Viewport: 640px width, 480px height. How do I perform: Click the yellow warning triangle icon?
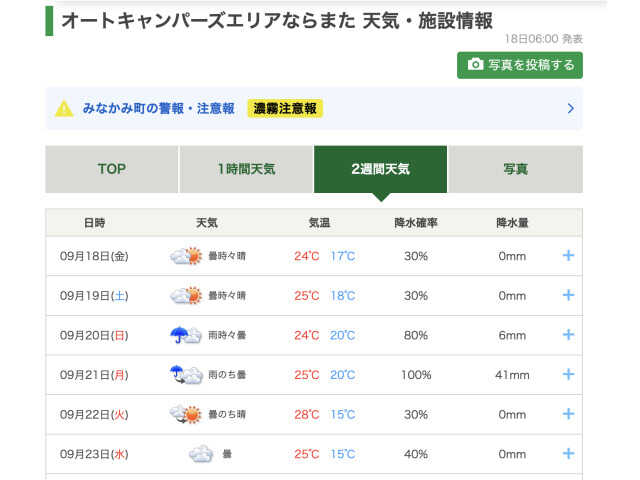click(64, 109)
